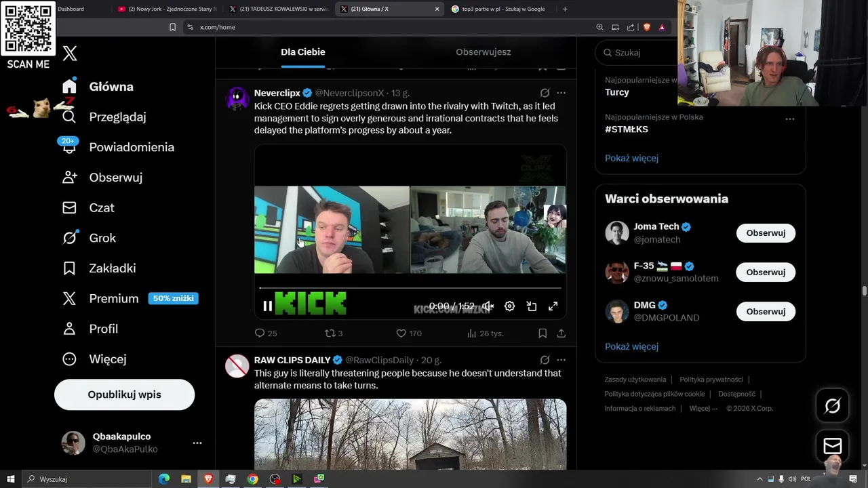868x488 pixels.
Task: Open the @NeverclipsonX handle link
Action: [349, 93]
